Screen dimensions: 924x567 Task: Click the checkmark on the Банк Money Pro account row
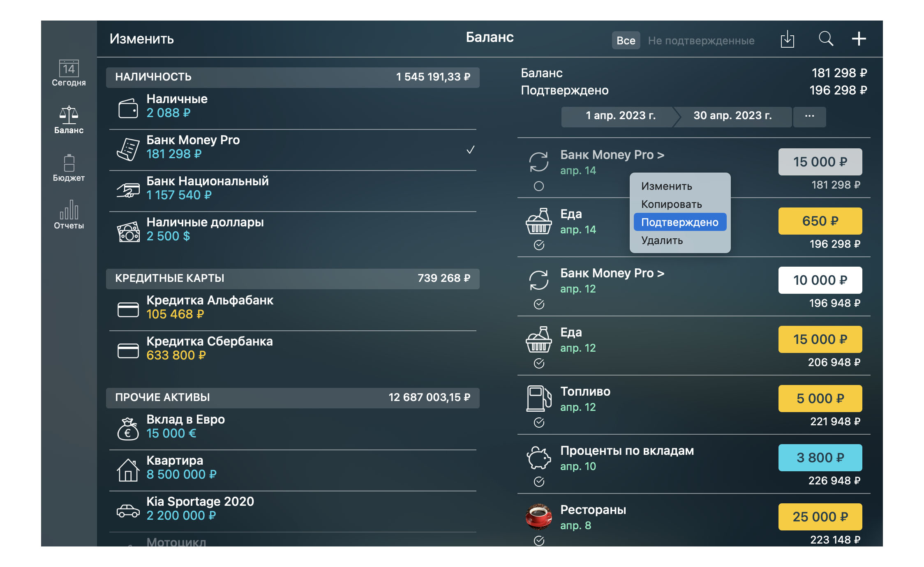(x=471, y=150)
